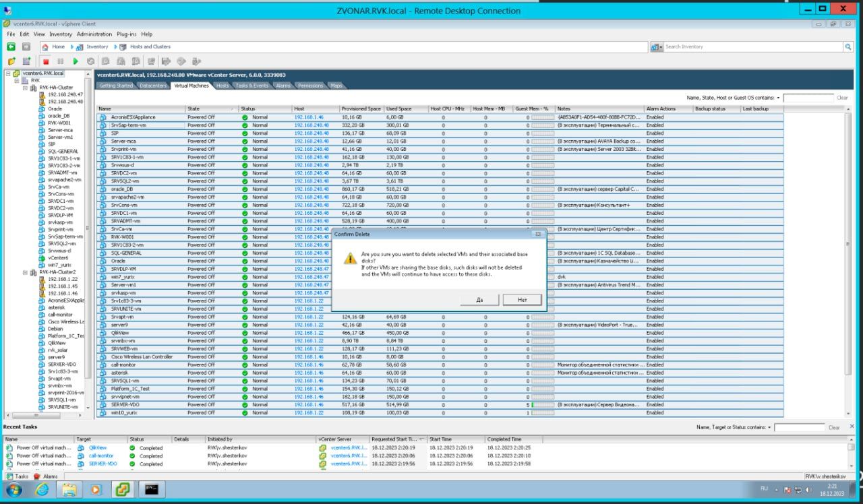Click the Command Prompt icon in the taskbar

(152, 490)
